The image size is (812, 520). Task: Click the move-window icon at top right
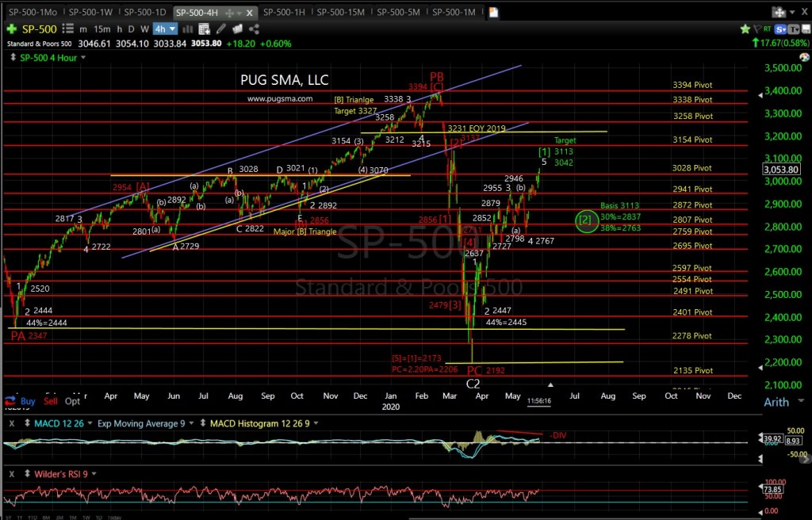pyautogui.click(x=777, y=12)
